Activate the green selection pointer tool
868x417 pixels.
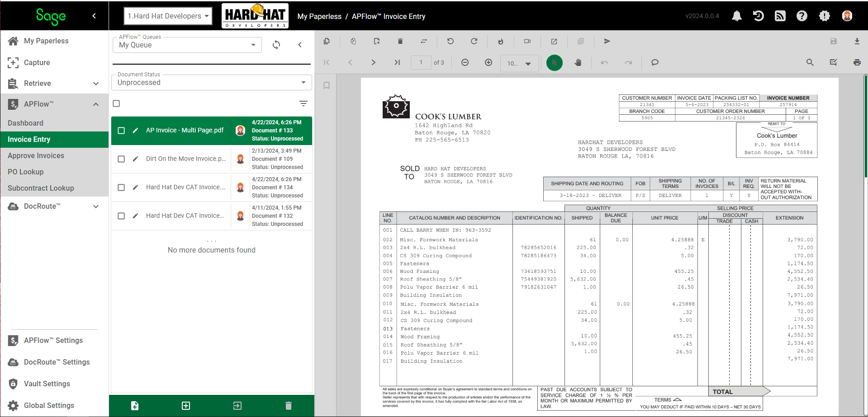coord(555,63)
